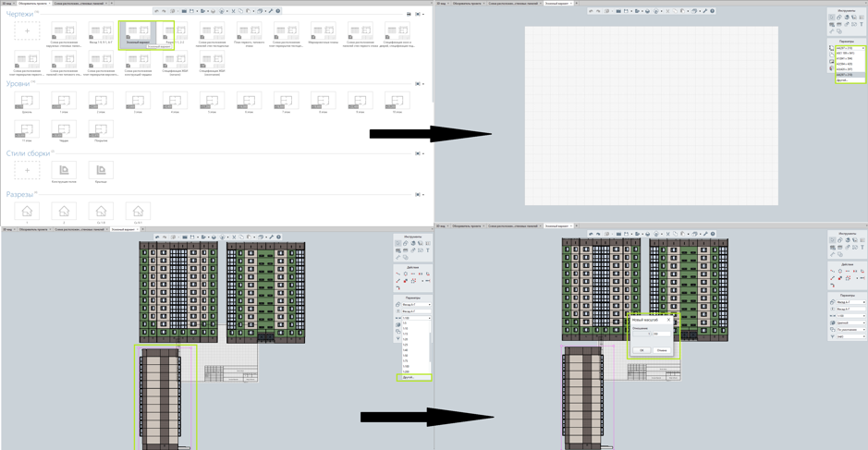Collapse the Разрезы section with its header arrow
The width and height of the screenshot is (868, 450).
424,195
